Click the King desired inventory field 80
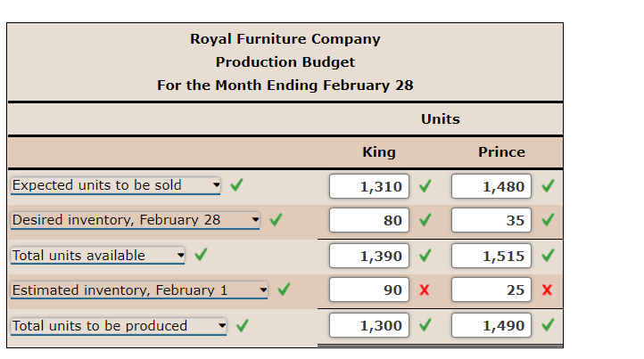This screenshot has width=644, height=359. click(369, 221)
